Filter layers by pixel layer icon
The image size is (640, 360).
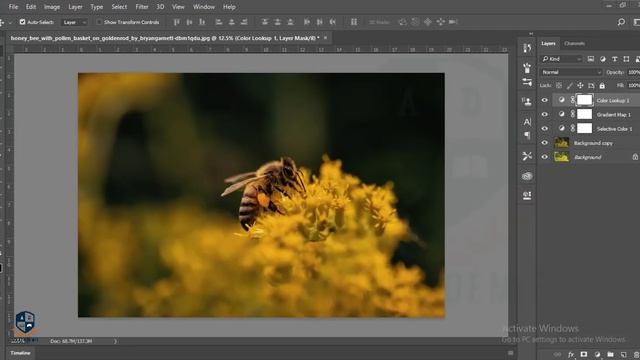click(x=591, y=59)
